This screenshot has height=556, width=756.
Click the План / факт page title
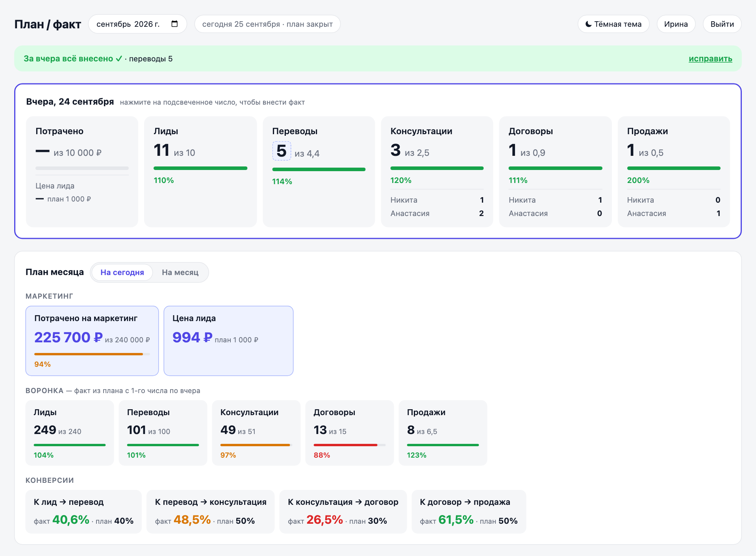point(48,24)
